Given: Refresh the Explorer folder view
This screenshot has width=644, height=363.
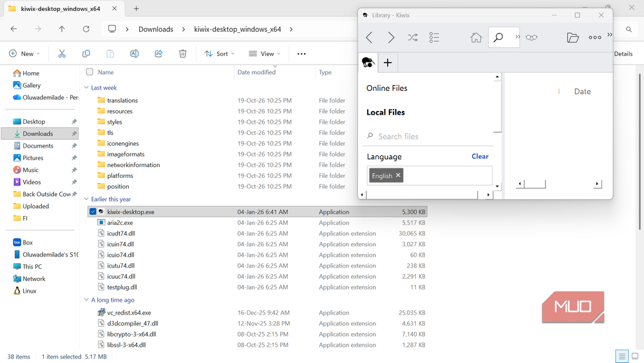Looking at the screenshot, I should pyautogui.click(x=86, y=29).
